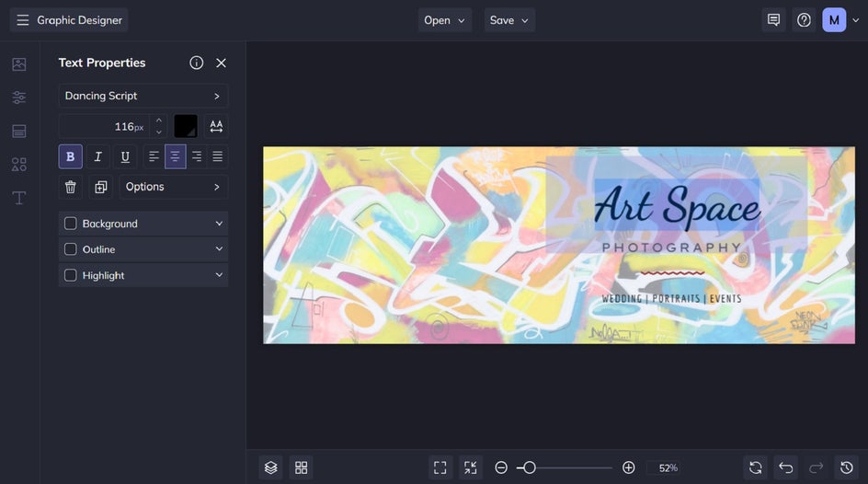Select the PHOTOGRAPHY text on canvas
The width and height of the screenshot is (868, 484).
coord(671,248)
